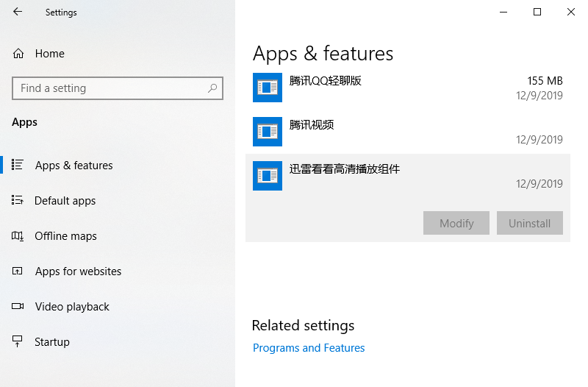Open Offline maps page

point(65,236)
